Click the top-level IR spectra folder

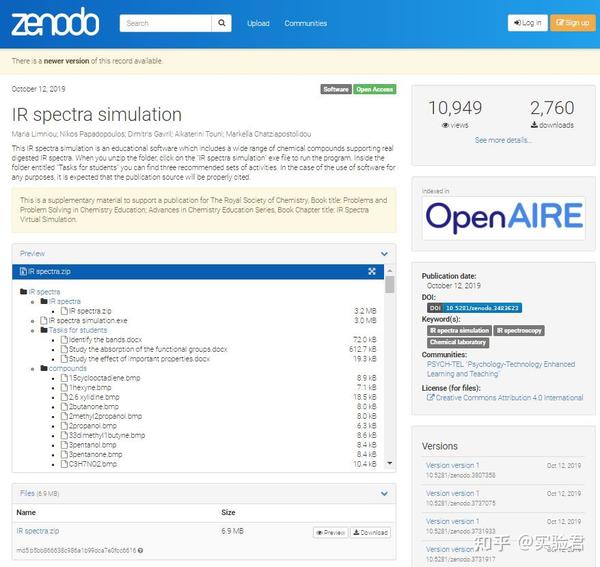(x=44, y=292)
